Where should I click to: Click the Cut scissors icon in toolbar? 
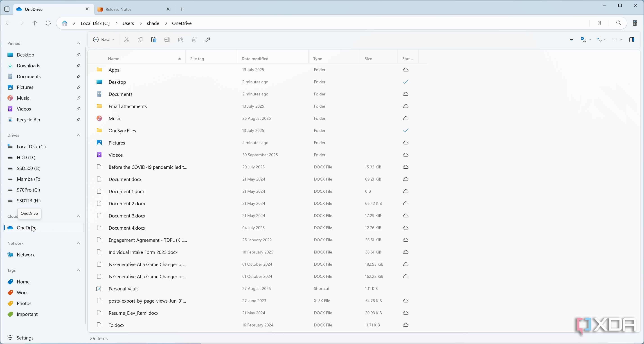[x=127, y=40]
